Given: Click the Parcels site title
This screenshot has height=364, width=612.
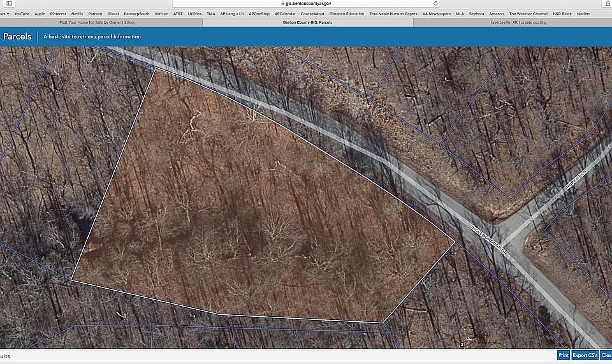Looking at the screenshot, I should (17, 36).
